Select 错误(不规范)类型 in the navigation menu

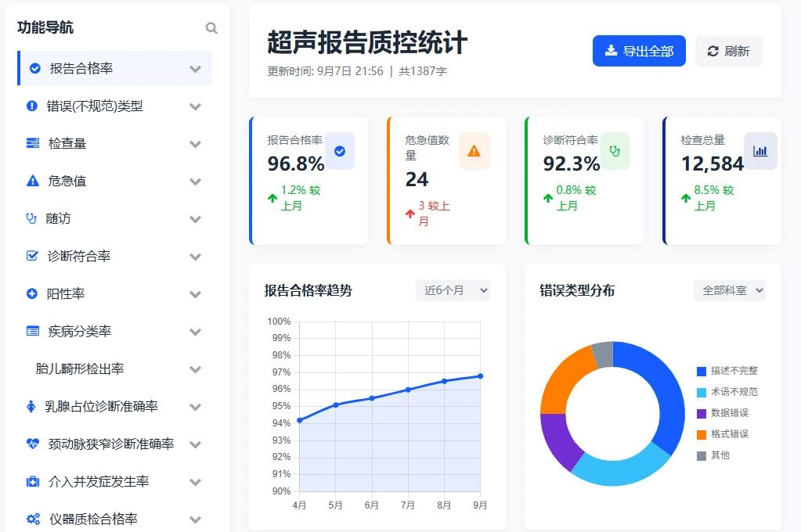point(95,106)
